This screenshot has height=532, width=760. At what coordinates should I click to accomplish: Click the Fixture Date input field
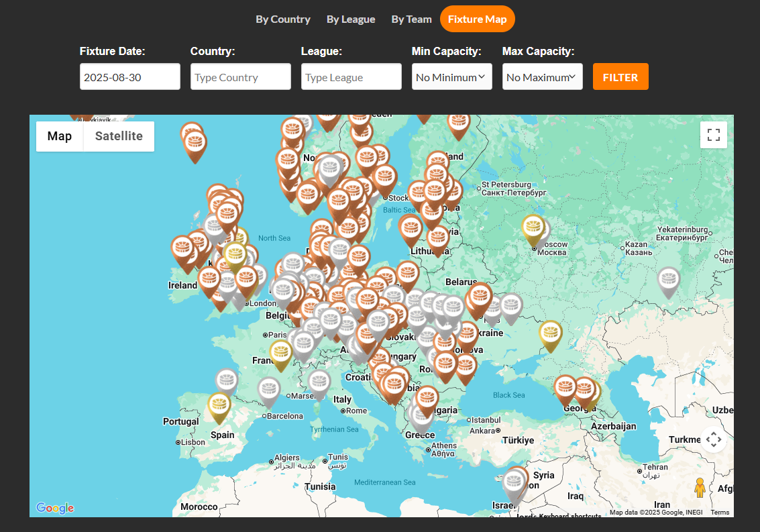(129, 77)
